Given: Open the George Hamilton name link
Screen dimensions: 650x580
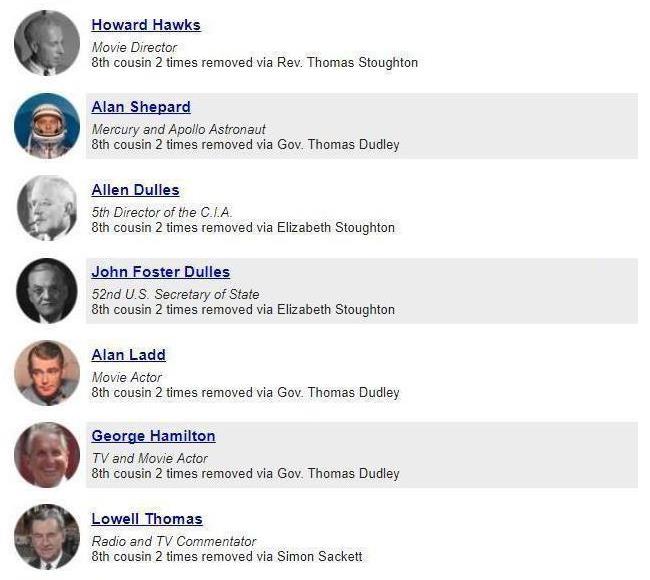Looking at the screenshot, I should coord(153,436).
